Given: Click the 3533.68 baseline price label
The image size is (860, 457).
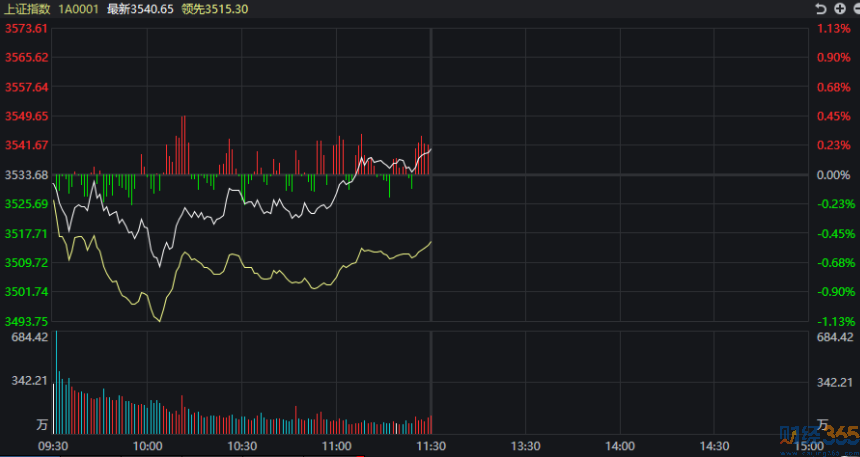Looking at the screenshot, I should [27, 175].
